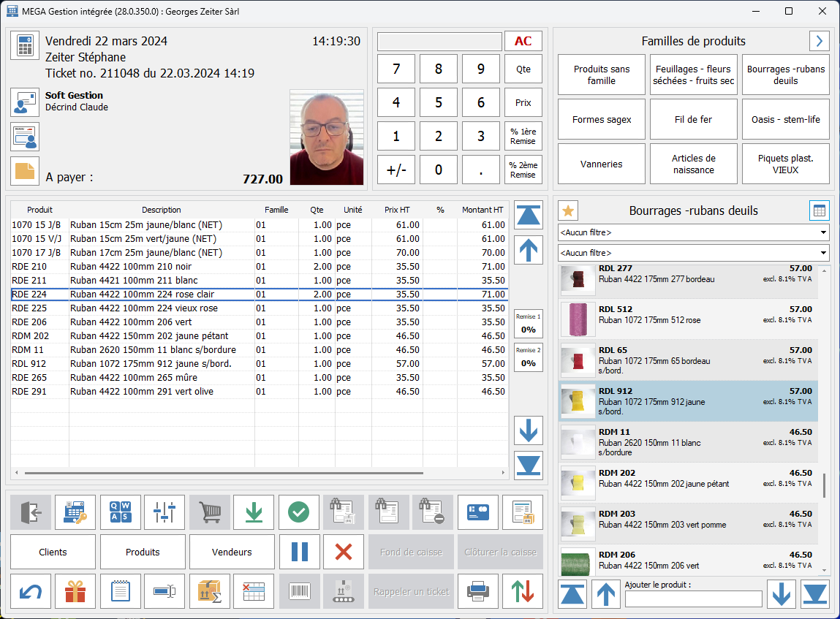This screenshot has width=840, height=619.
Task: Select the Oasis - stem-life family
Action: click(x=785, y=120)
